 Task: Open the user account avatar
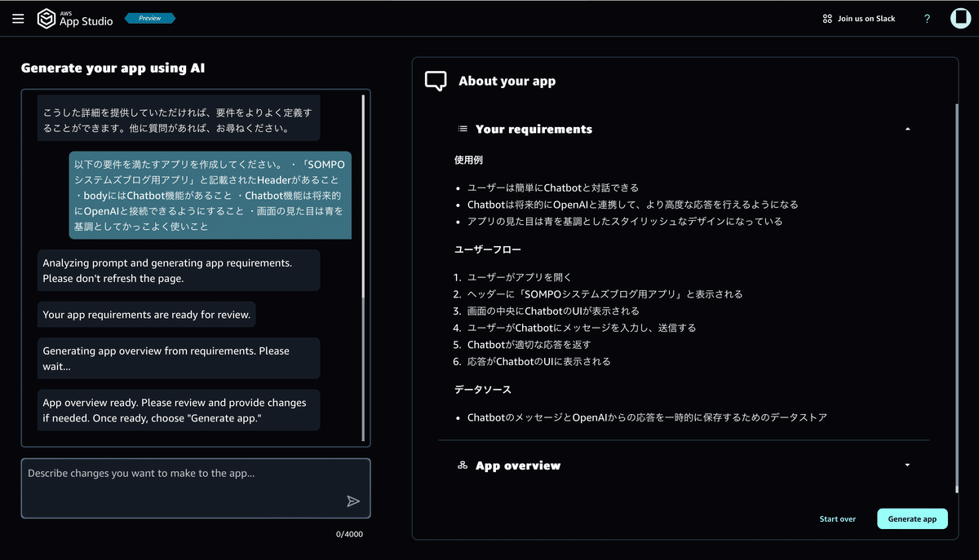click(959, 18)
